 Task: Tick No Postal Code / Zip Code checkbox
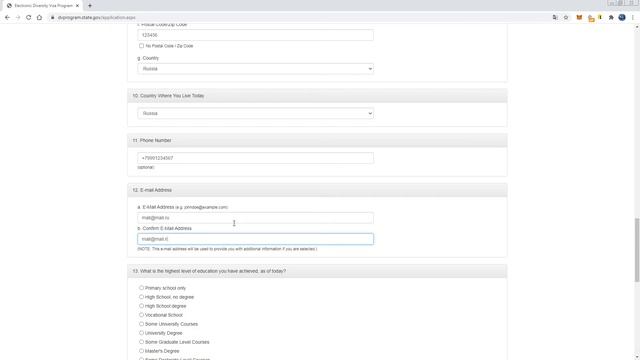(141, 46)
